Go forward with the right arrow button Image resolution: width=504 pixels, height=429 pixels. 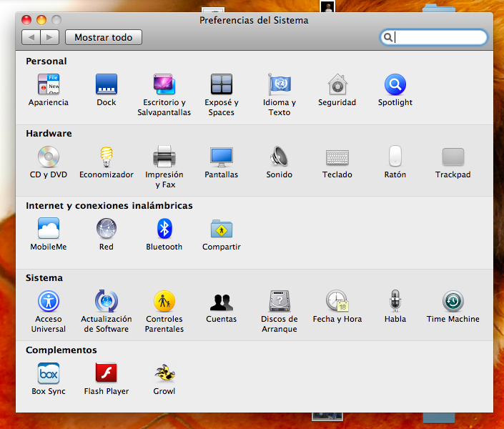pyautogui.click(x=50, y=37)
